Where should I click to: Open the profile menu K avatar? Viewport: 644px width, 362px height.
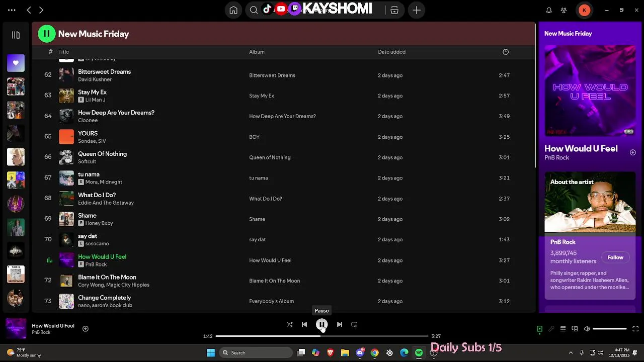[x=584, y=10]
